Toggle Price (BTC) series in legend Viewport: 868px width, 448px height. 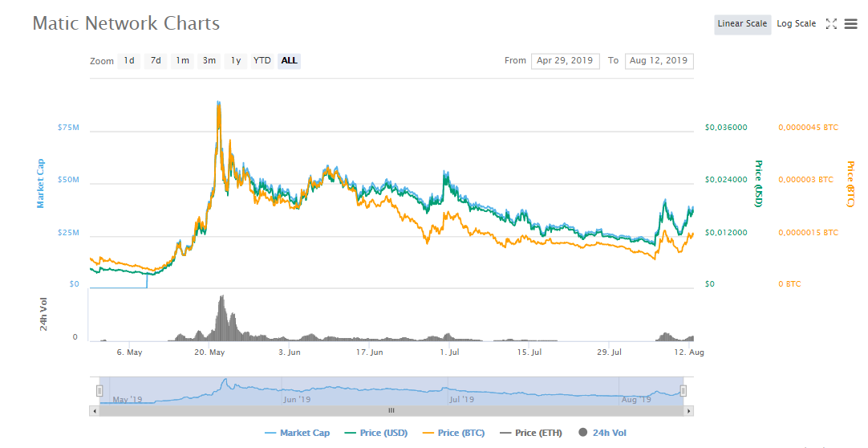(453, 433)
